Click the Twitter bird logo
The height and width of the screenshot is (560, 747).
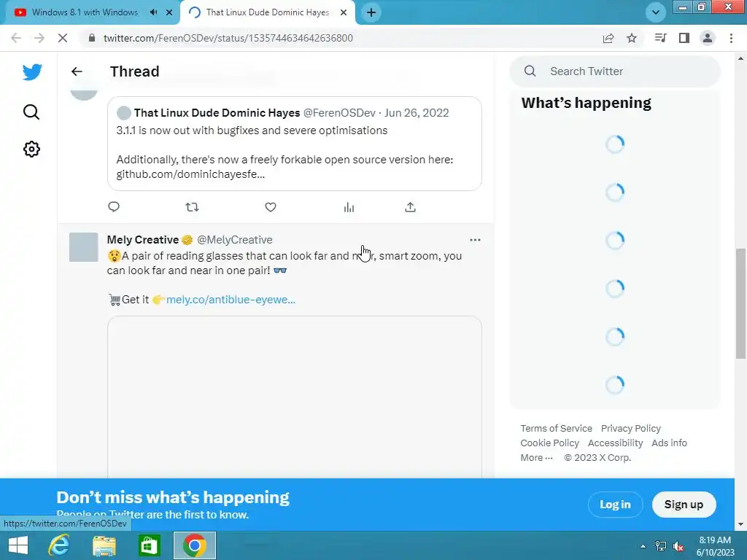point(32,72)
